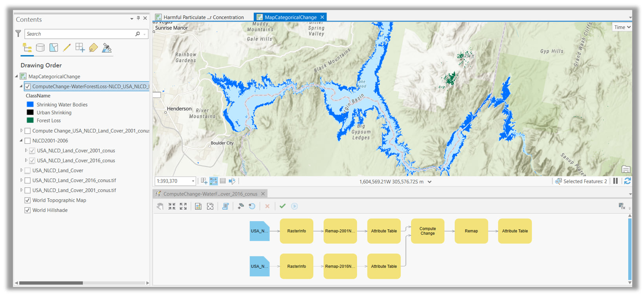
Task: Click the zoom-out arrows icon in function editor
Action: pos(183,206)
